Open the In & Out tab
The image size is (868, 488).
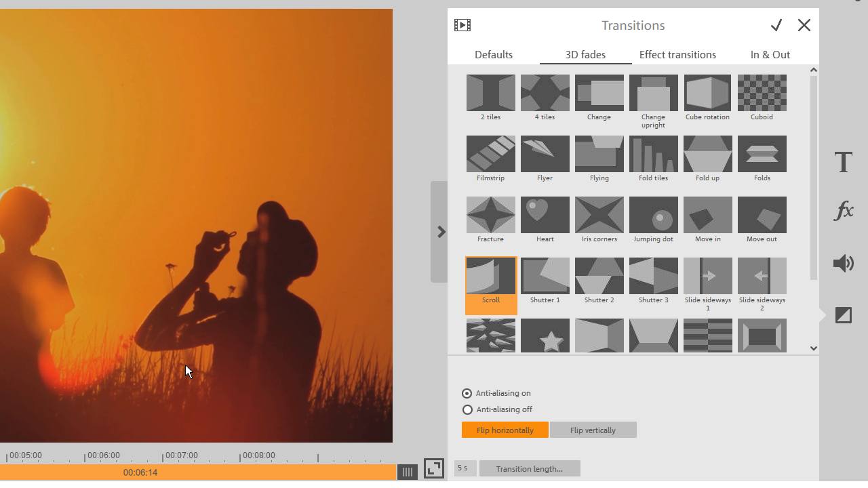pyautogui.click(x=770, y=55)
